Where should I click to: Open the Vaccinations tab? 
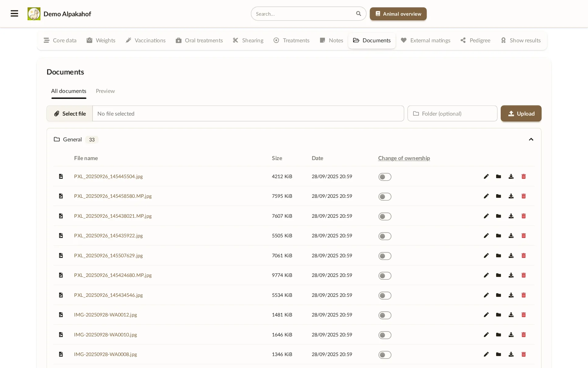click(x=145, y=40)
